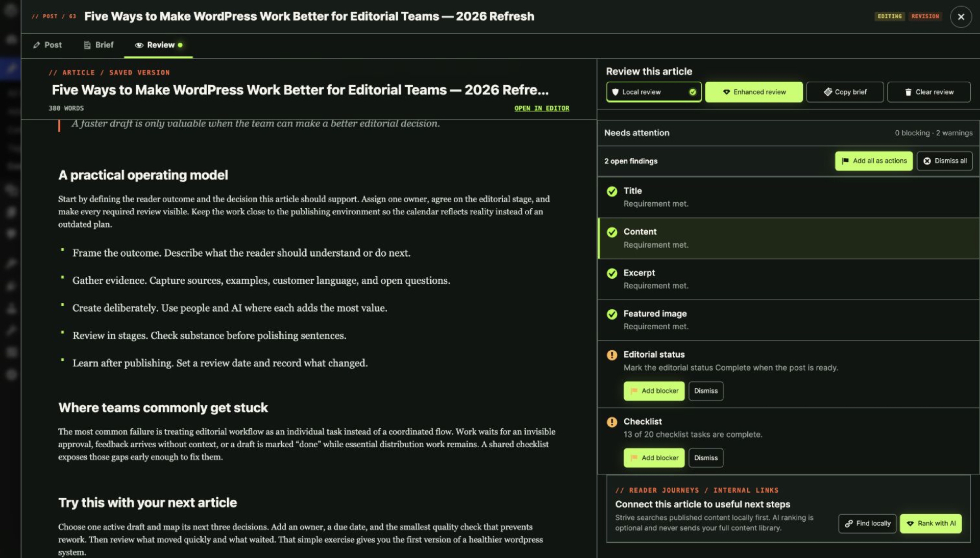Click the 'Frame the outcome' bullet
The width and height of the screenshot is (980, 558).
241,253
